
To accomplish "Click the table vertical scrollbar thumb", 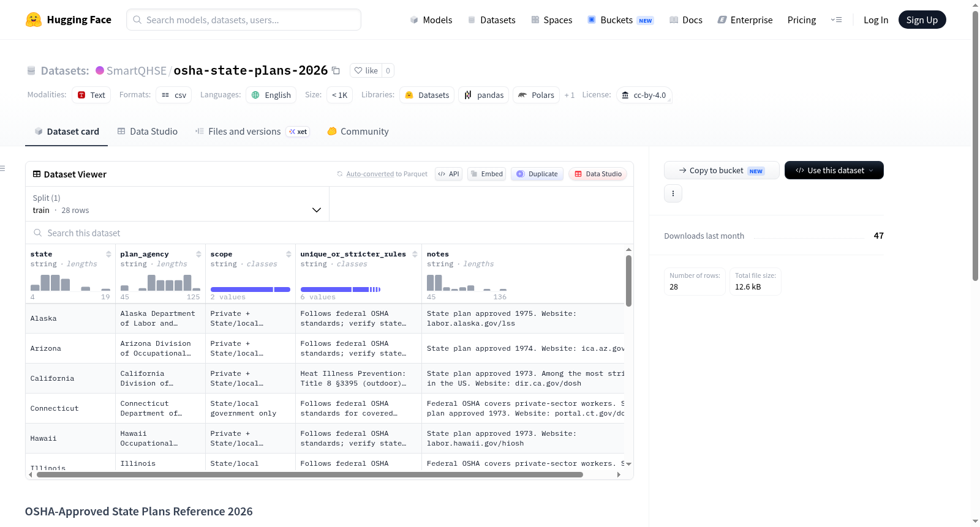I will coord(628,281).
